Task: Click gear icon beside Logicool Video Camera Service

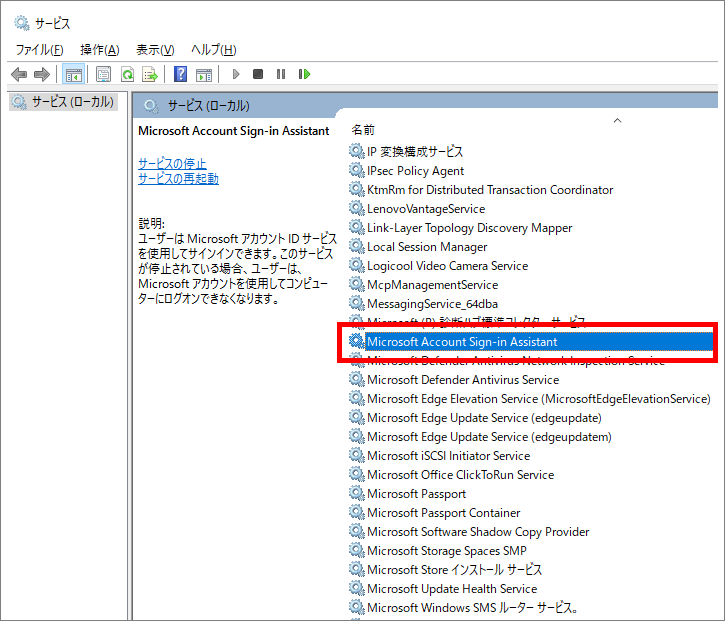Action: pos(356,265)
